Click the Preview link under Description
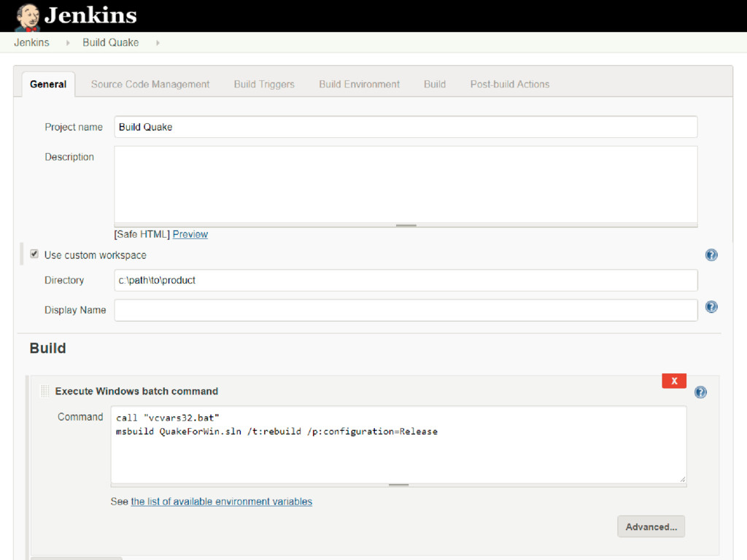Screen dimensions: 747x560 point(190,234)
